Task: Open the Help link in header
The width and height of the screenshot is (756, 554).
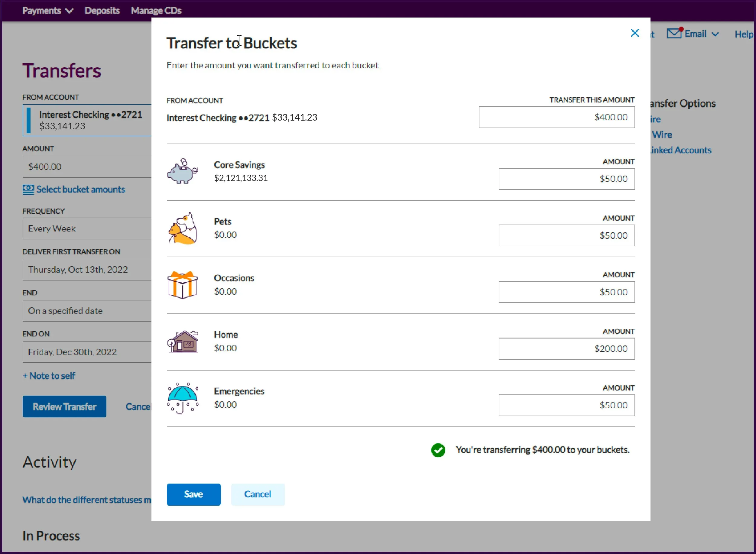Action: [x=744, y=34]
